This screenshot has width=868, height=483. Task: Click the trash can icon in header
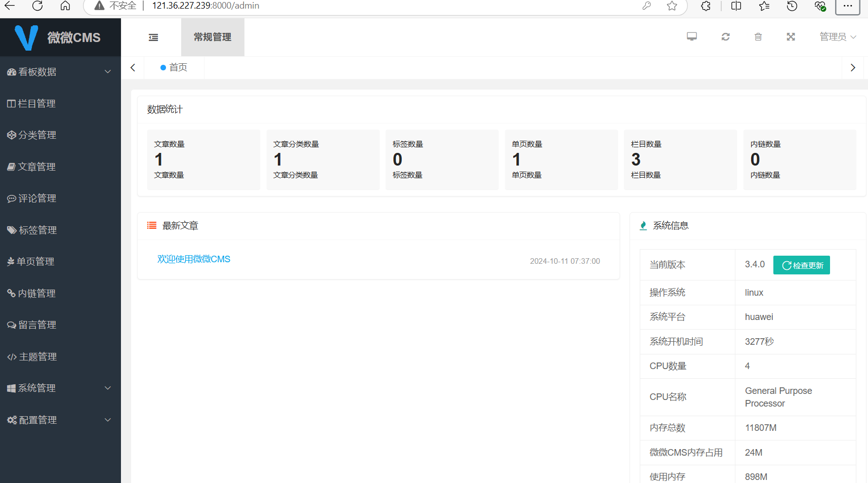click(x=758, y=36)
